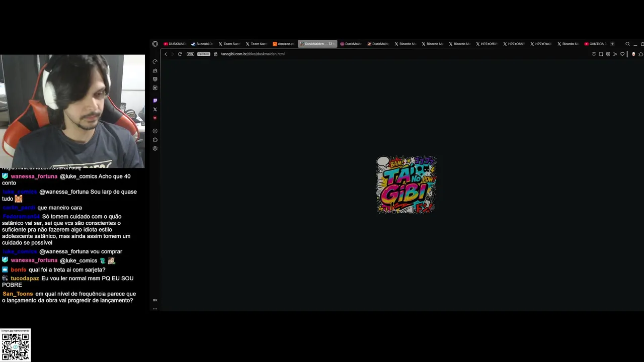Switch to the second Team Succ X tab
Viewport: 644px width, 362px height.
tap(256, 44)
